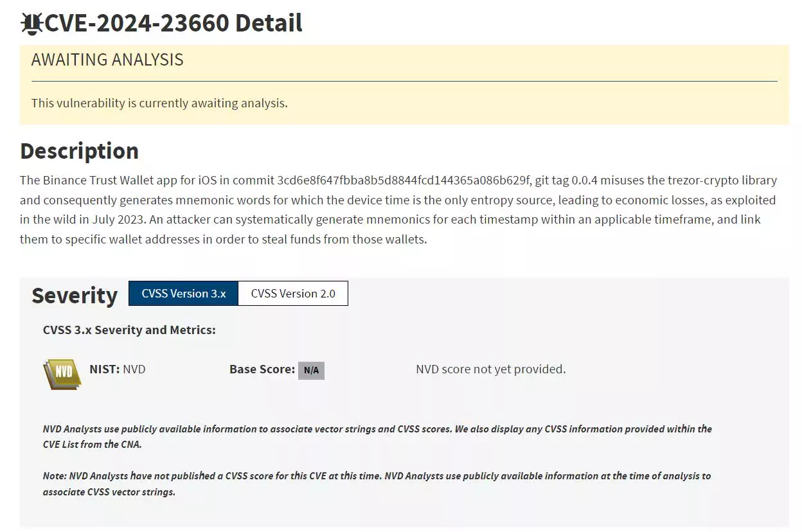Screen dimensions: 802x532
Task: Click the 'NVD Analysts use publicly available' paragraph
Action: tap(377, 436)
